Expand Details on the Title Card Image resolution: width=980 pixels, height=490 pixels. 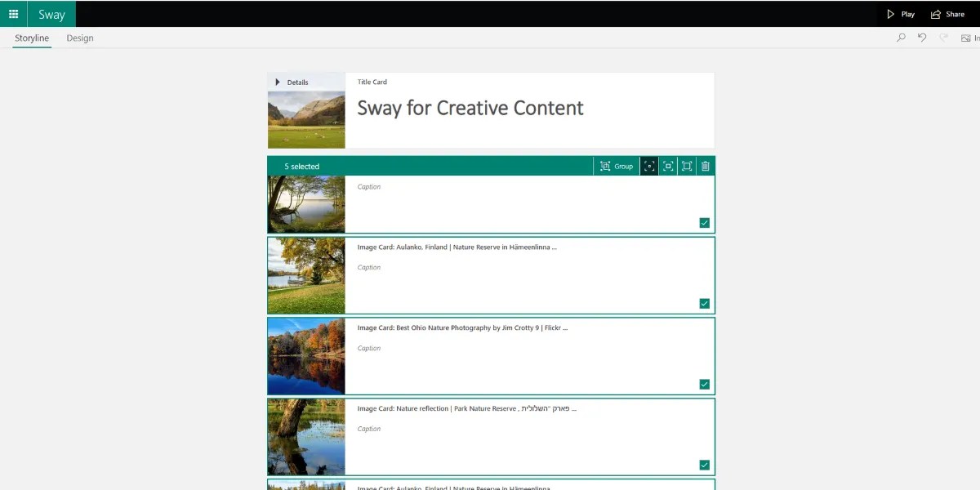[x=290, y=82]
